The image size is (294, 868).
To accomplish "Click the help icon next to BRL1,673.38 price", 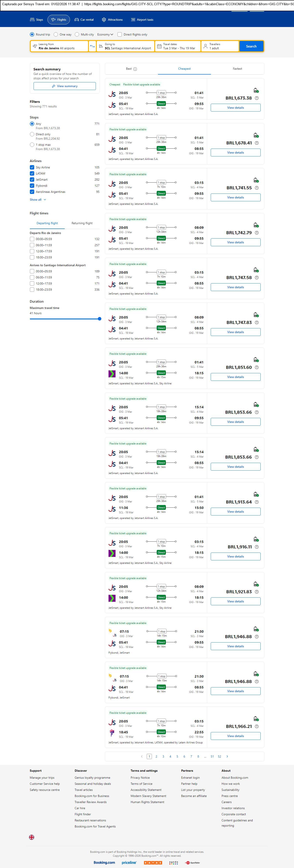I will 257,98.
